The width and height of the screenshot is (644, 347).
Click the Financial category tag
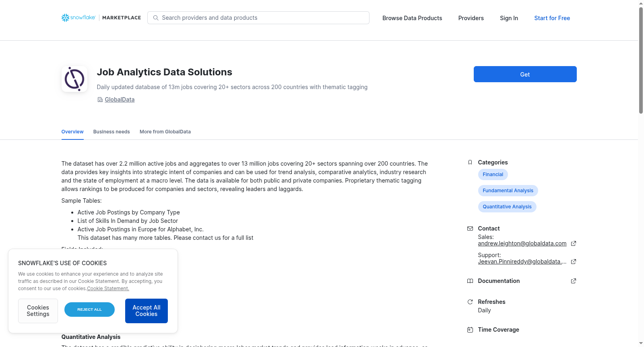(493, 175)
